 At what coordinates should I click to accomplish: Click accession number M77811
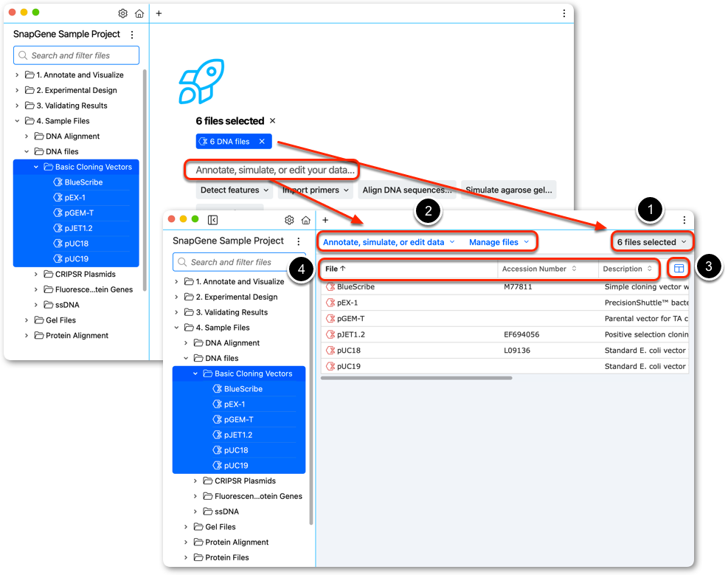pyautogui.click(x=518, y=286)
